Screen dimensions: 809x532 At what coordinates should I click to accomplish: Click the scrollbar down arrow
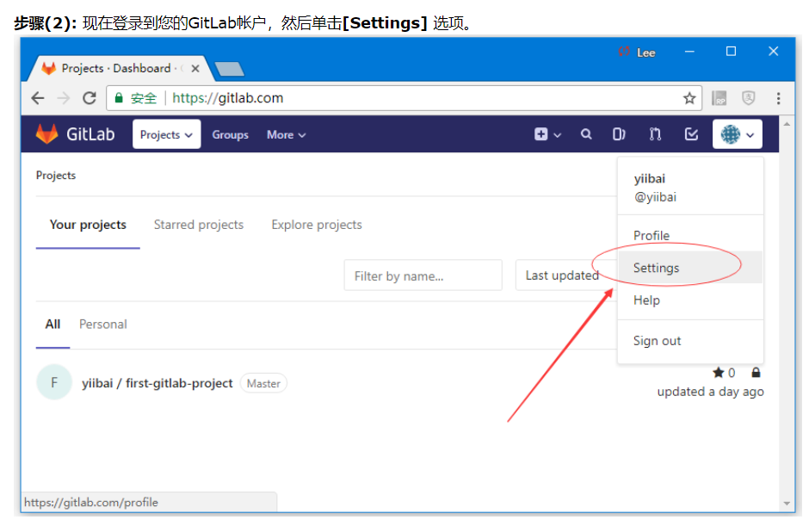pos(787,503)
